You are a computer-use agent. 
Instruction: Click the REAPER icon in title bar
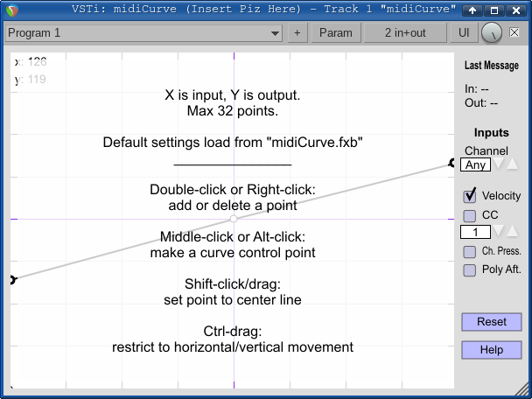point(12,10)
